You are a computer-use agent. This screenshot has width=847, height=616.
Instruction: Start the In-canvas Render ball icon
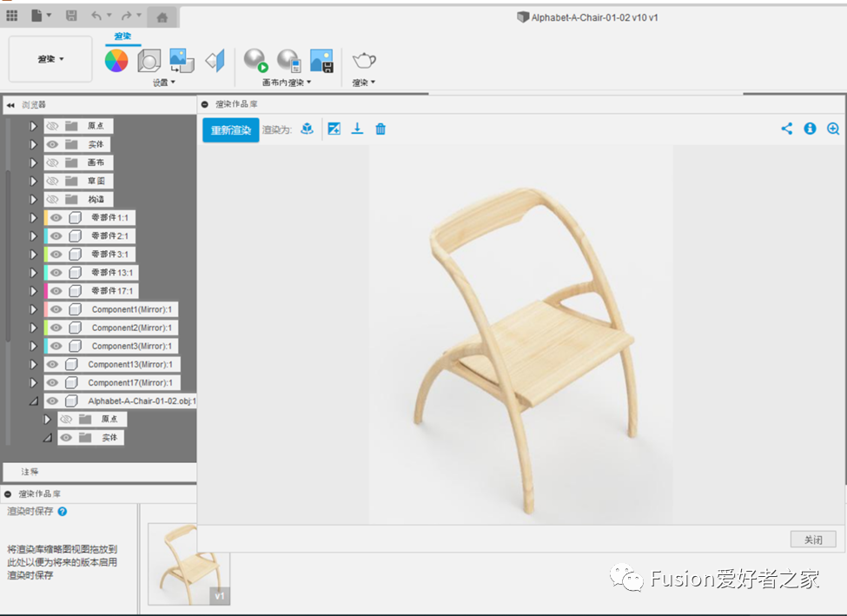click(255, 60)
